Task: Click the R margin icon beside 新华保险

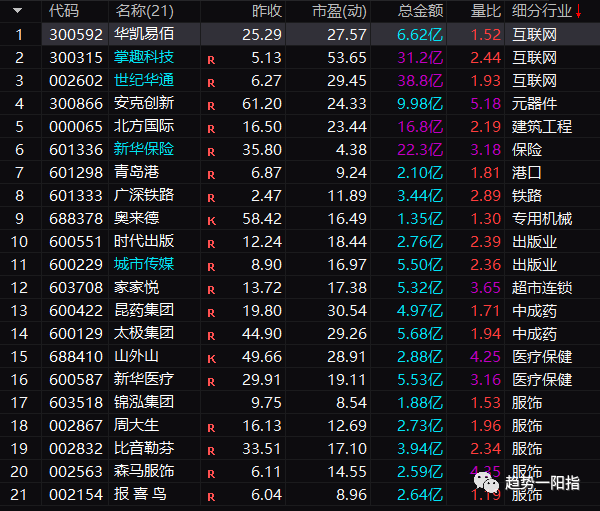Action: (x=211, y=152)
